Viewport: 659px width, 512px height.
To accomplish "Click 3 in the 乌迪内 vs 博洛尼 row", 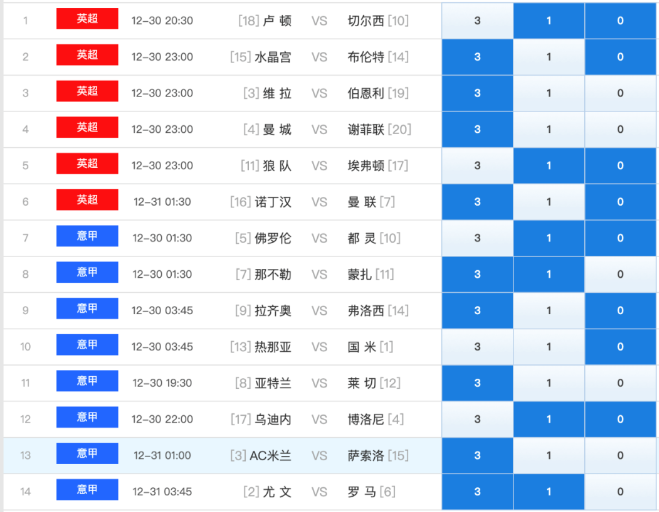I will [x=477, y=419].
